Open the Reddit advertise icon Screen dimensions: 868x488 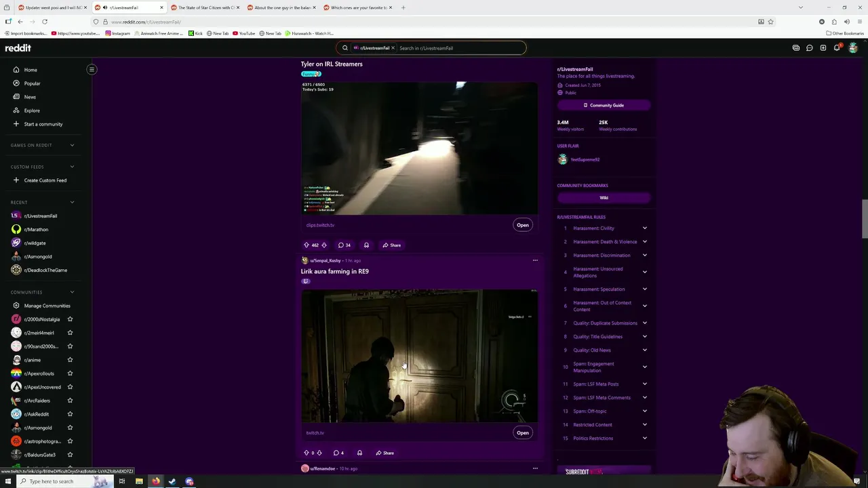[796, 48]
